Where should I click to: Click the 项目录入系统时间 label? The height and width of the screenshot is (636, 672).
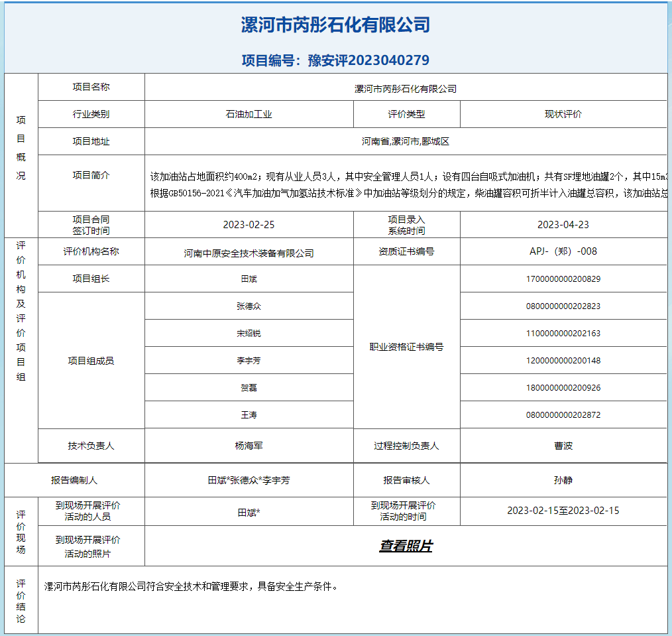pos(407,225)
